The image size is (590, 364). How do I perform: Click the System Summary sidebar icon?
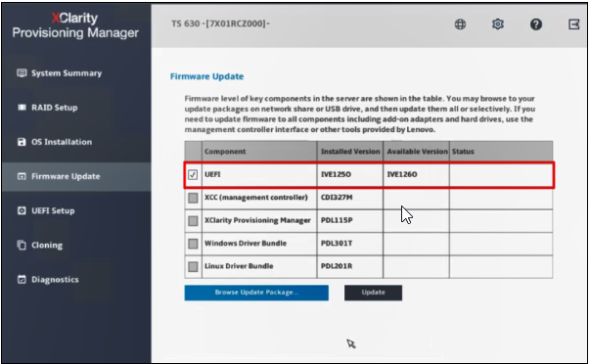22,73
